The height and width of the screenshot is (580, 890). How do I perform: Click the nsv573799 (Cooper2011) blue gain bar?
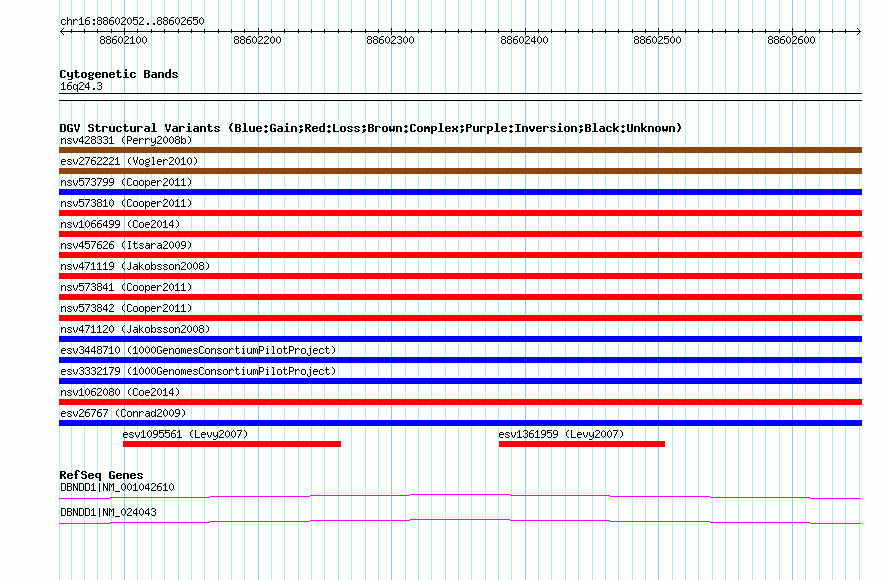coord(460,192)
